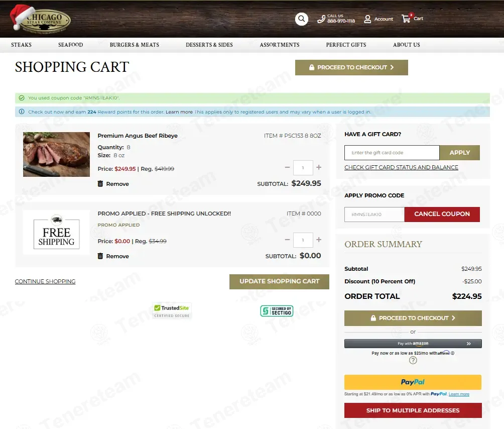
Task: Click trash icon for Premium Angus Beef Ribeye
Action: pyautogui.click(x=100, y=184)
